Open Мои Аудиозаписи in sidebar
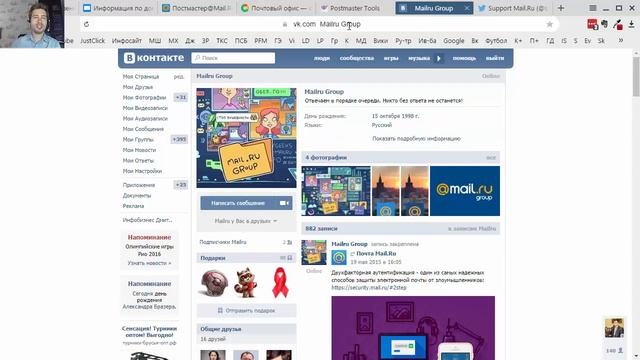 (145, 119)
